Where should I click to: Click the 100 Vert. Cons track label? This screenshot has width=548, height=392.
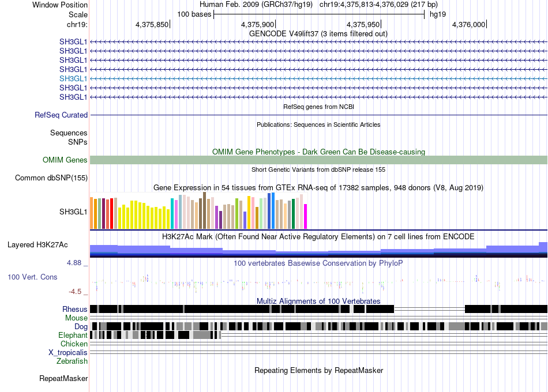pos(32,277)
